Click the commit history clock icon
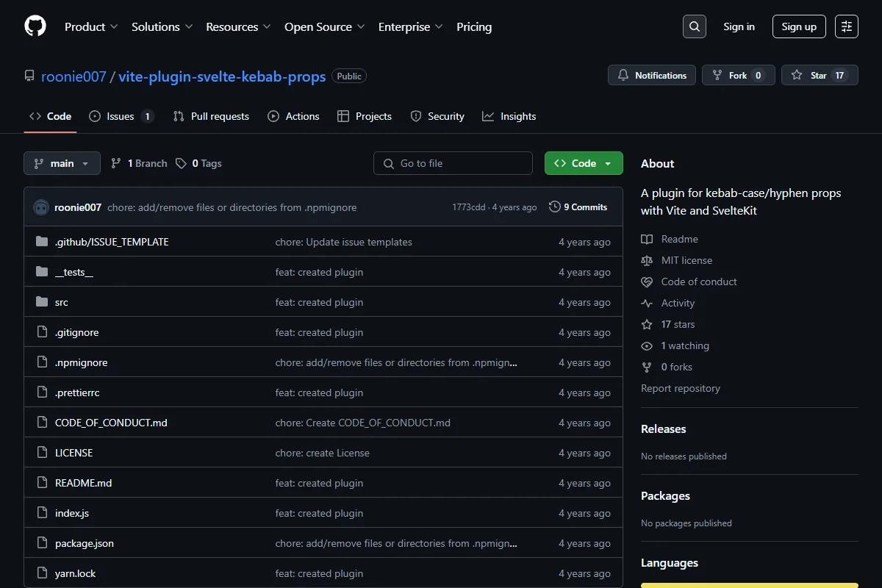882x588 pixels. click(555, 207)
